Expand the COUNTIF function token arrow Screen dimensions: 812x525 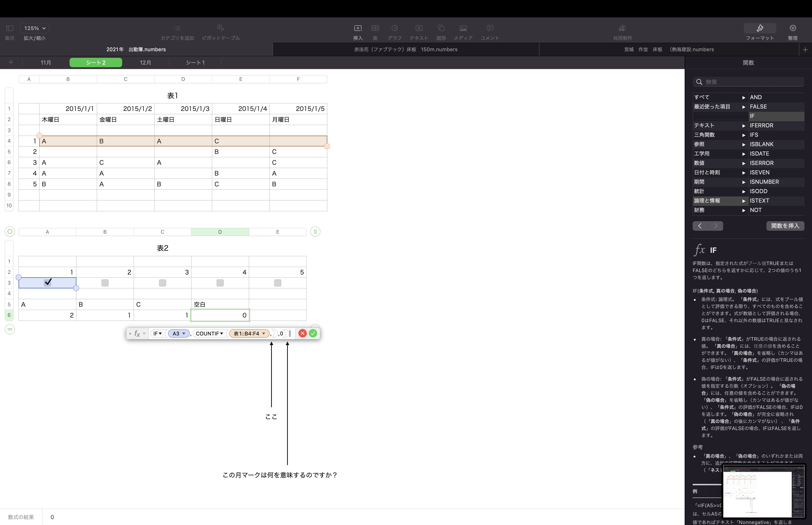[x=222, y=333]
